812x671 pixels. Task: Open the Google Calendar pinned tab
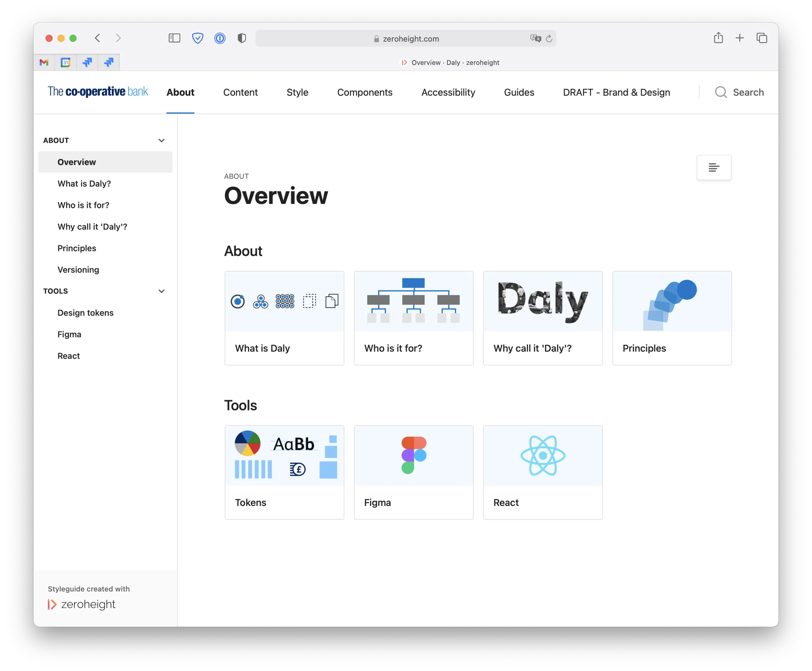[x=65, y=62]
